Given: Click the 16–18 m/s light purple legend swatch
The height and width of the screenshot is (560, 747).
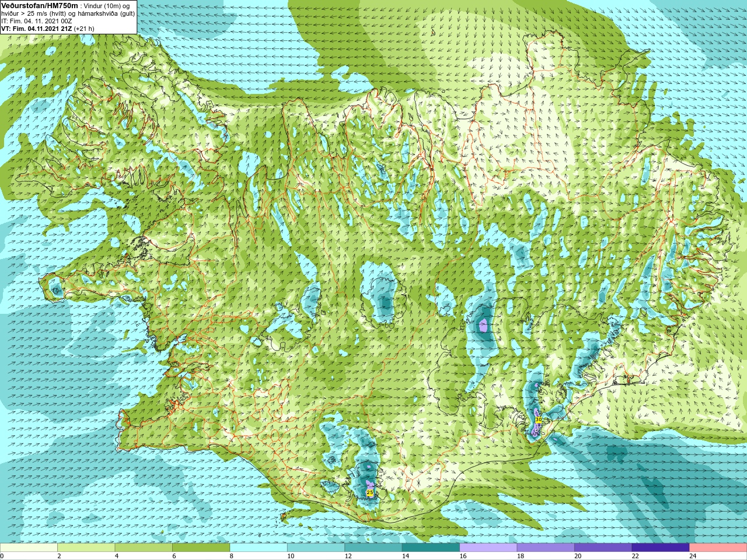Looking at the screenshot, I should (488, 548).
